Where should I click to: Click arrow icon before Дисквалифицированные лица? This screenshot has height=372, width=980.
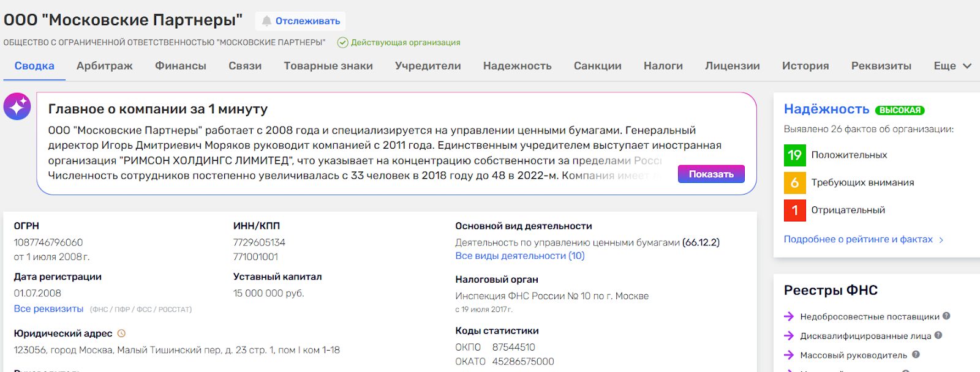[789, 336]
